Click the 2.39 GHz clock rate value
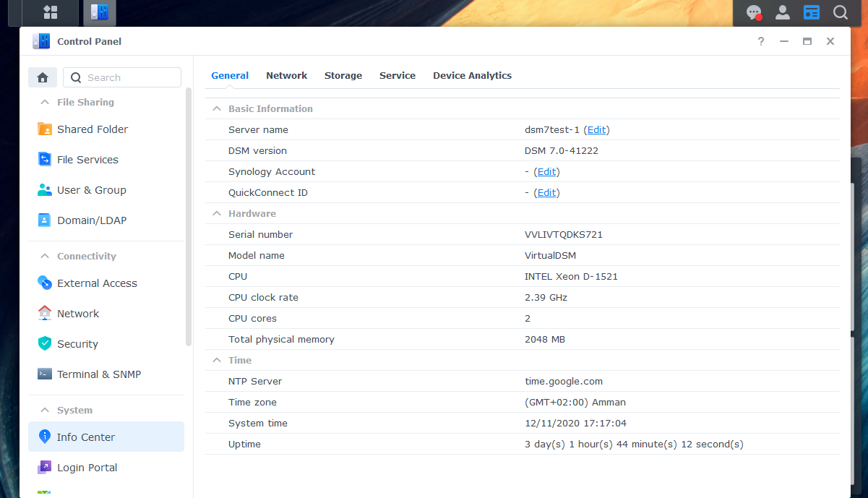The width and height of the screenshot is (868, 498). [546, 297]
